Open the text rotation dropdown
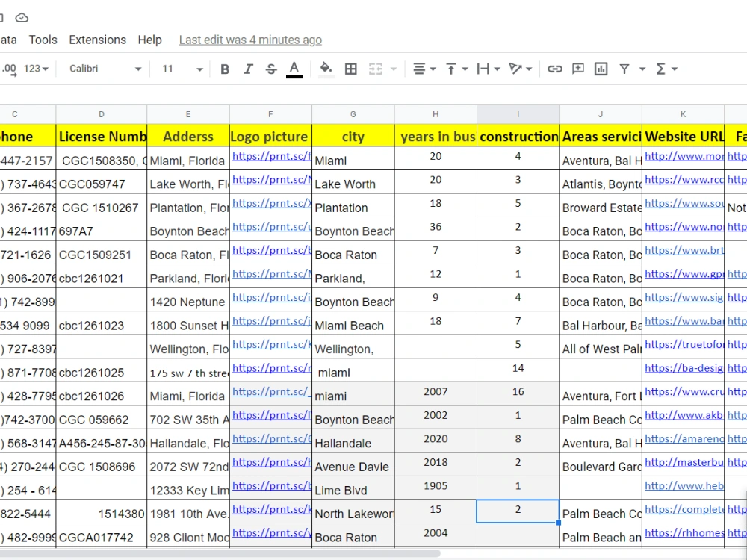 (x=520, y=69)
